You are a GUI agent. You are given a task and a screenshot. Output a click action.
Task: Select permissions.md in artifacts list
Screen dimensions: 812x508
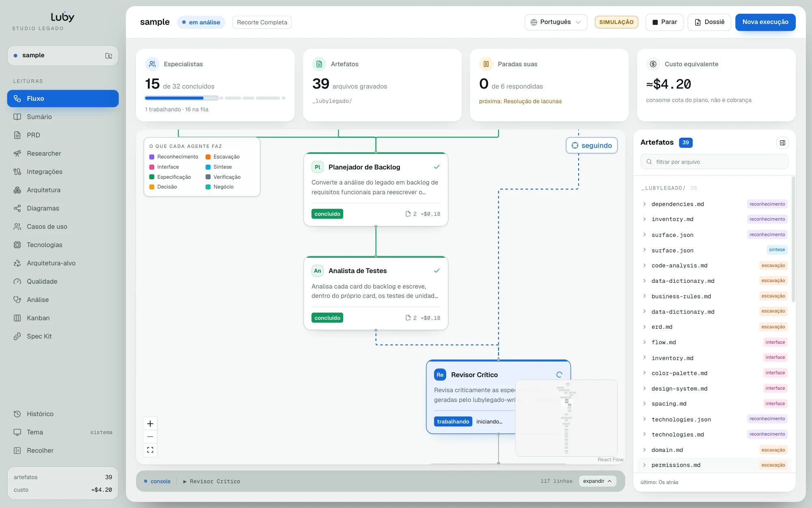point(714,465)
